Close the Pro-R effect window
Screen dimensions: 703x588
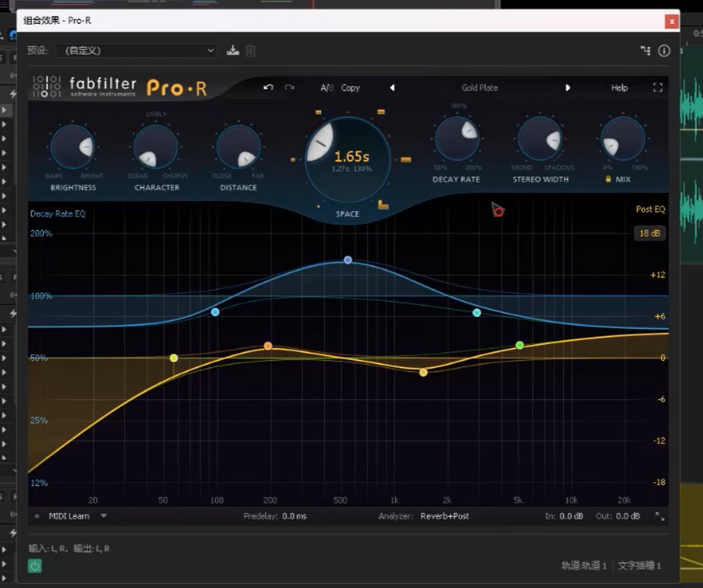point(671,21)
